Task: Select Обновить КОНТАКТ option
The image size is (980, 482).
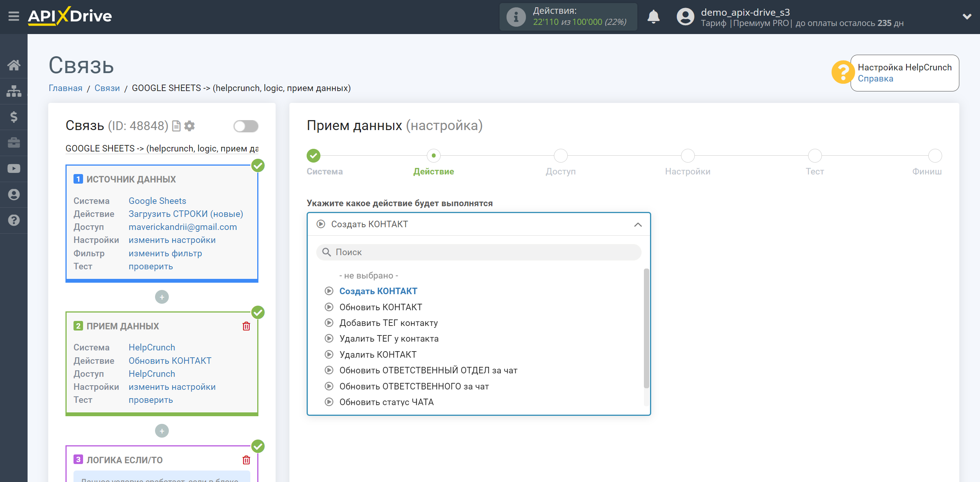Action: [x=381, y=307]
